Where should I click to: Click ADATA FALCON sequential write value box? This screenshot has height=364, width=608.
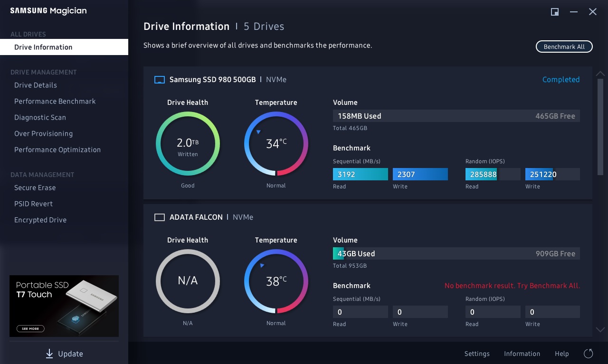pos(420,312)
